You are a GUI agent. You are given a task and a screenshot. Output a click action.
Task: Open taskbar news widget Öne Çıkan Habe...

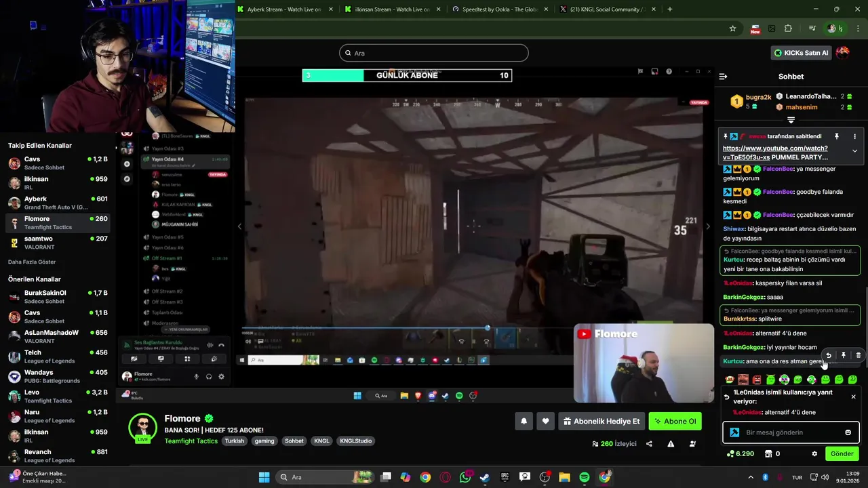(37, 477)
